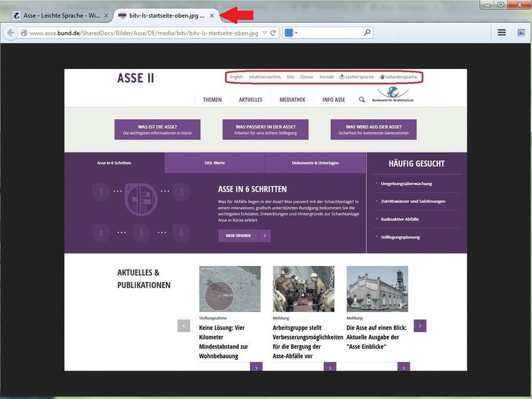This screenshot has width=532, height=399.
Task: Open the Arbeitsgruppe stellt Verbesserungsmöglichkeiten headline
Action: [x=308, y=342]
